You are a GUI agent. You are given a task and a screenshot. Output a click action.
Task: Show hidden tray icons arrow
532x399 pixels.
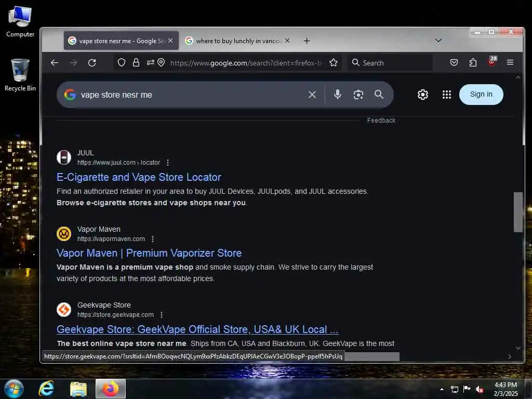point(442,389)
